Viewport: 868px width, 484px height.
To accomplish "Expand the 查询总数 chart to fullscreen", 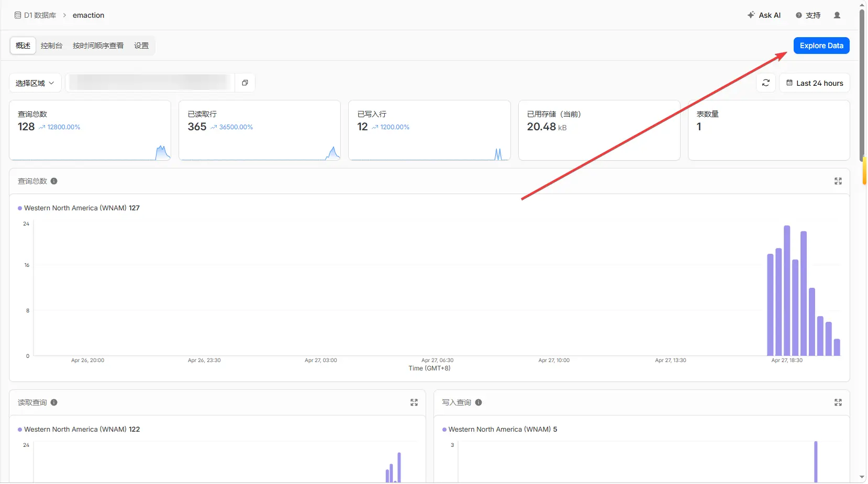I will (x=838, y=181).
